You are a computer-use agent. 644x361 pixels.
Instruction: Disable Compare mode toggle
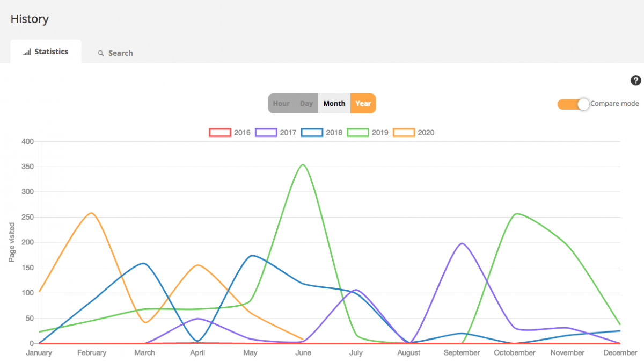pos(573,104)
